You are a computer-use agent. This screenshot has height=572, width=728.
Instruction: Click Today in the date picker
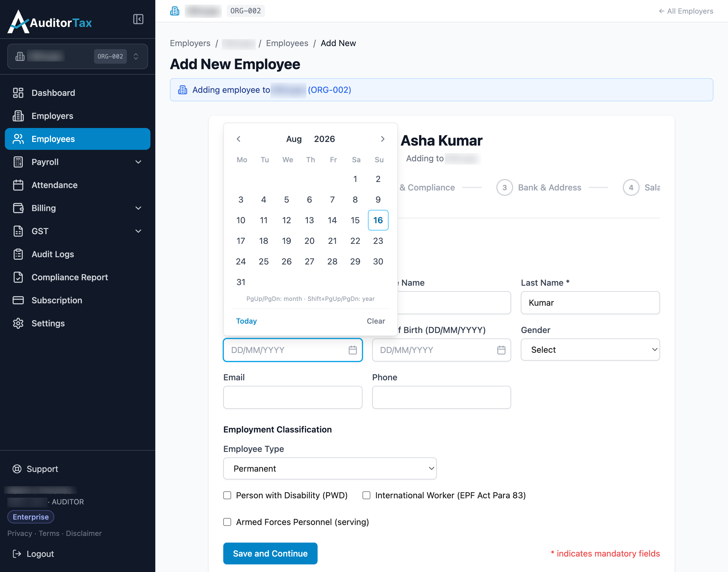pyautogui.click(x=247, y=321)
